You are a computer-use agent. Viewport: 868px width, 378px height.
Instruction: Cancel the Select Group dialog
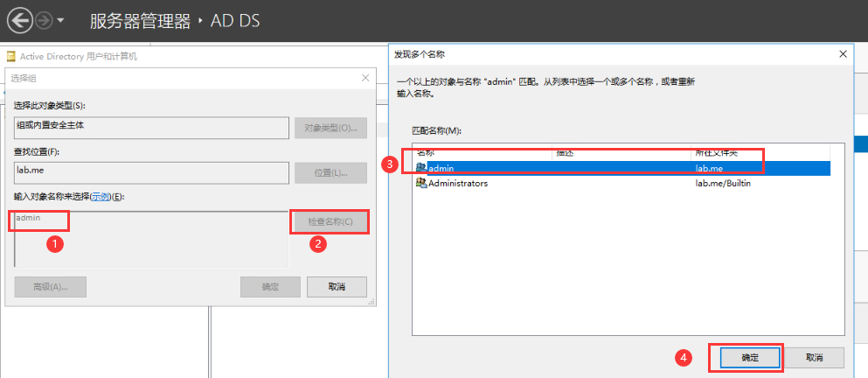point(337,286)
